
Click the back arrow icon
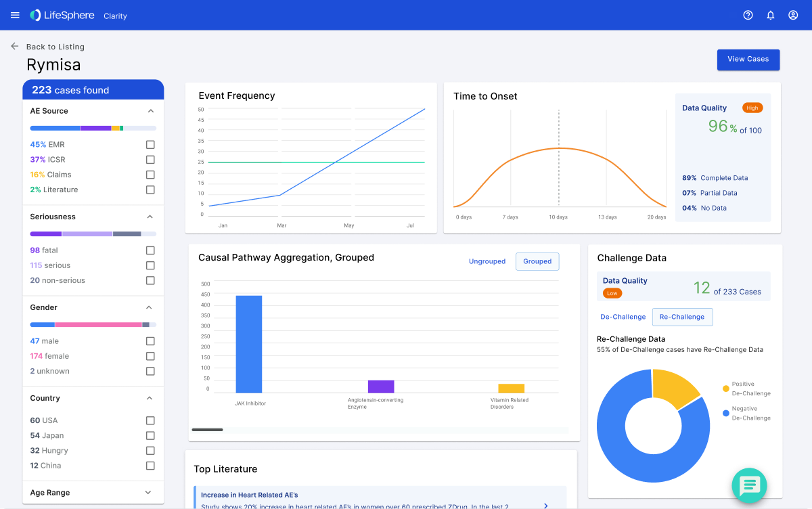14,47
